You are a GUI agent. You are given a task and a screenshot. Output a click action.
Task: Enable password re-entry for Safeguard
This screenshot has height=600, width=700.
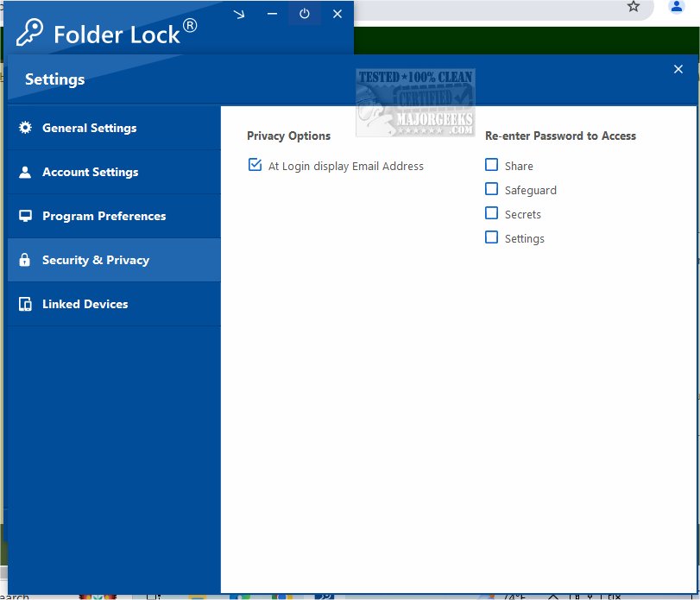pyautogui.click(x=491, y=189)
